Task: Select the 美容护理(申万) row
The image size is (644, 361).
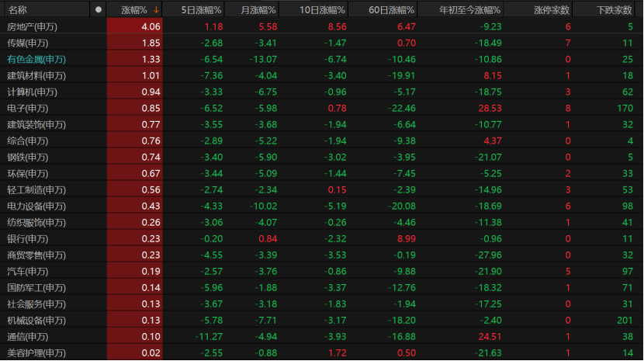Action: 321,353
